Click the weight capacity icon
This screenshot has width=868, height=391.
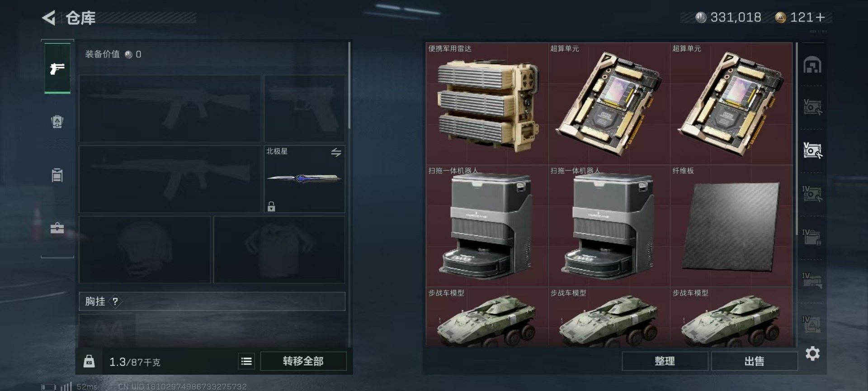89,361
